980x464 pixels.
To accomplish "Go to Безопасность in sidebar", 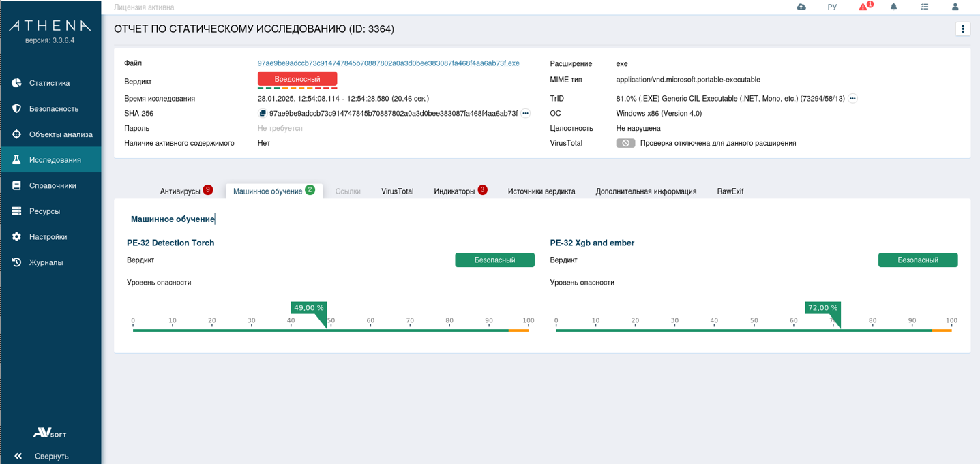I will point(53,109).
